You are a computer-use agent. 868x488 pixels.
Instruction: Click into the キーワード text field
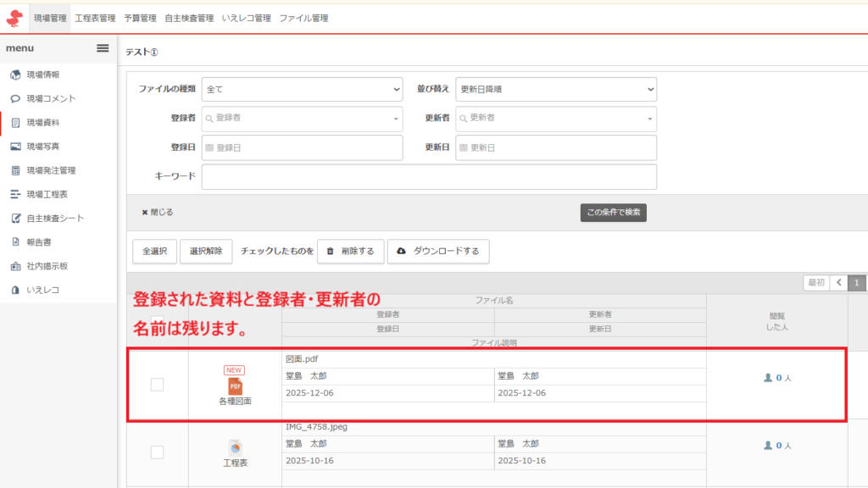click(x=429, y=177)
